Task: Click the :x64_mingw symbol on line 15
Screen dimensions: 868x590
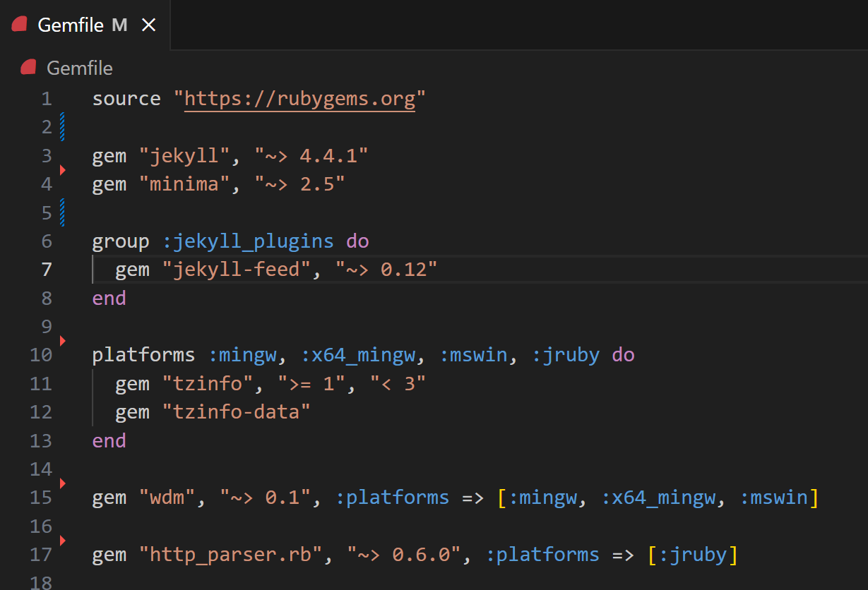Action: 658,498
